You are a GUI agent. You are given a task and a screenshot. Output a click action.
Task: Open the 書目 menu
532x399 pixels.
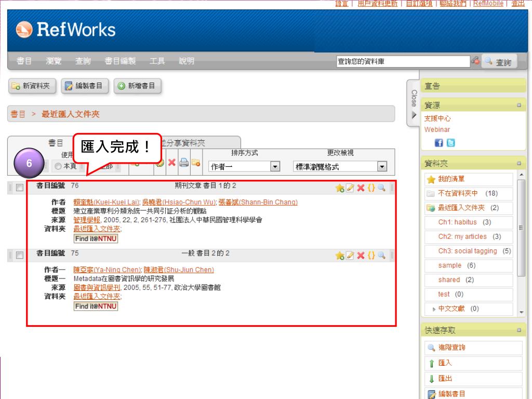click(24, 61)
